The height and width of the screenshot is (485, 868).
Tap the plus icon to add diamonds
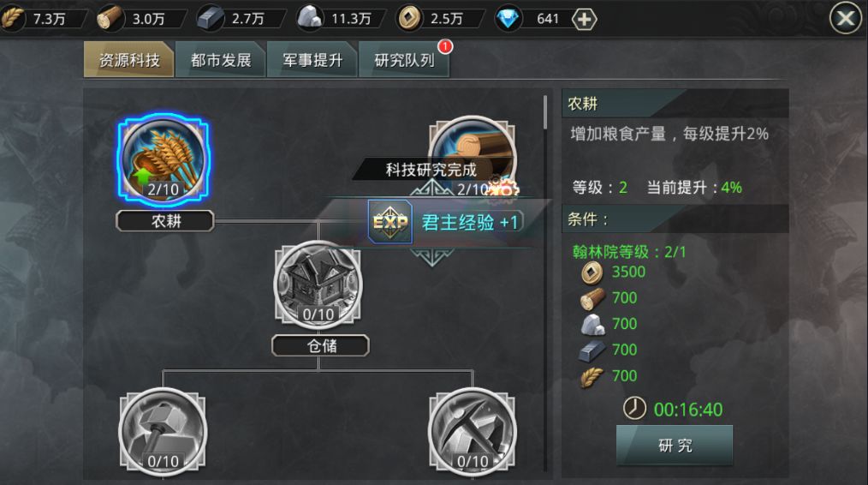tap(584, 20)
